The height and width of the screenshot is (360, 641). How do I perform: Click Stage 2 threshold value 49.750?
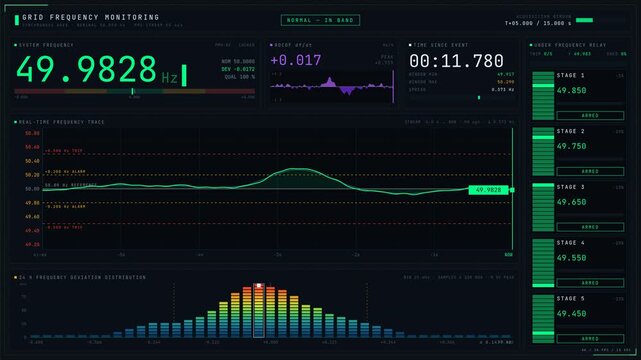[572, 146]
